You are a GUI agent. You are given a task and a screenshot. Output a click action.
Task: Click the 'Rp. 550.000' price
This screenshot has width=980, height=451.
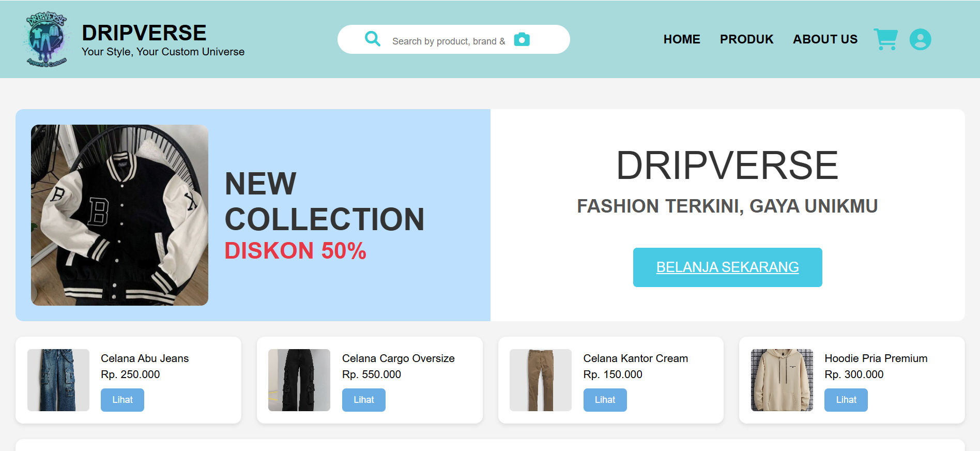(372, 374)
